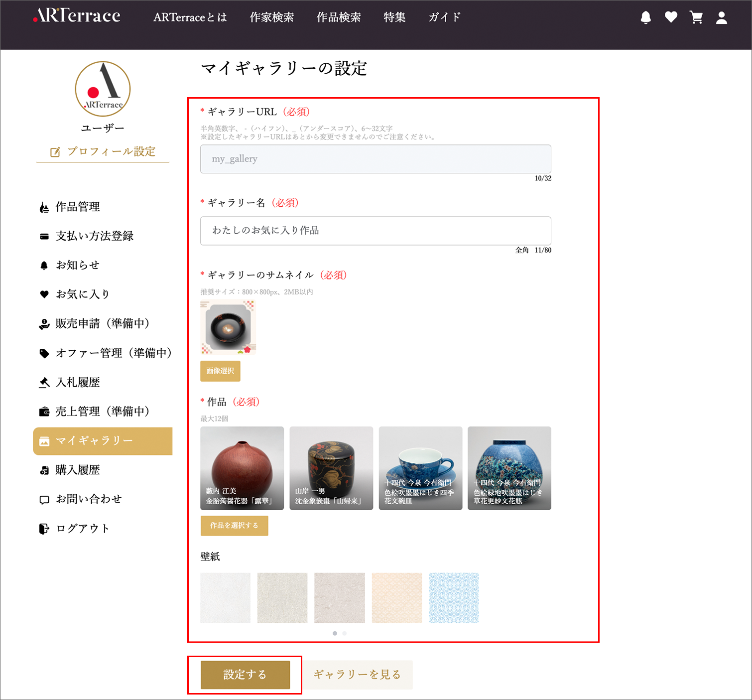752x700 pixels.
Task: Select the white wallpaper swatch
Action: pos(225,598)
